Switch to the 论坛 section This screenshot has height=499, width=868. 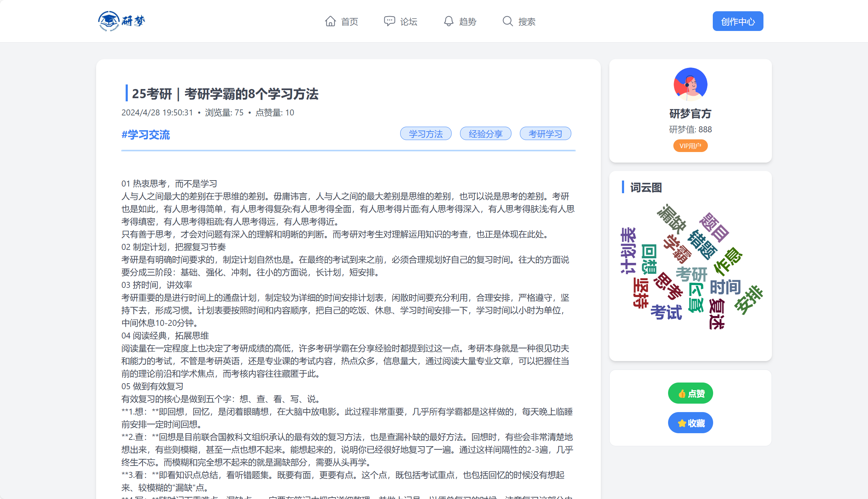tap(408, 21)
